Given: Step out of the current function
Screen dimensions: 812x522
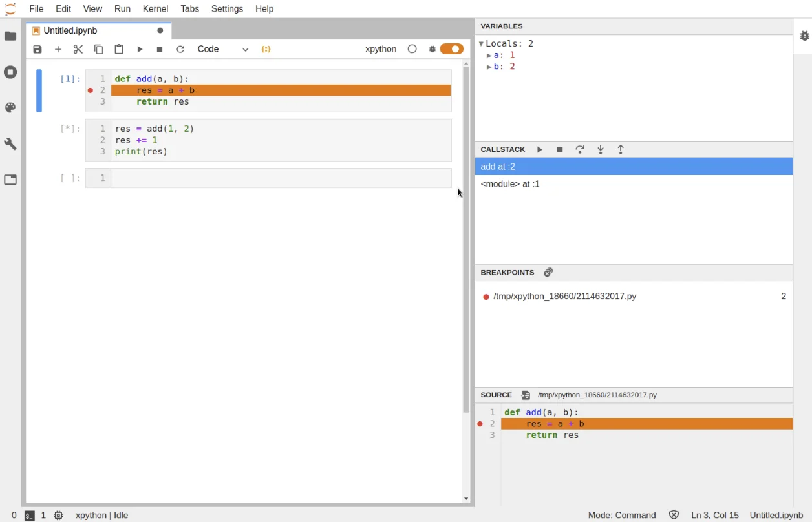Looking at the screenshot, I should [621, 149].
